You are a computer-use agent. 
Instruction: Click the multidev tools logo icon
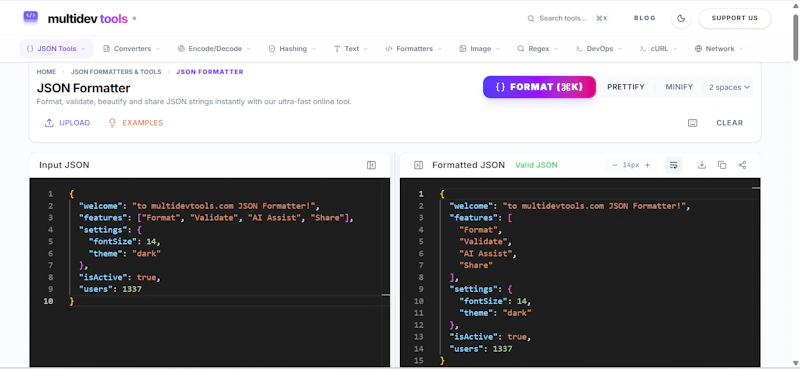pos(31,17)
